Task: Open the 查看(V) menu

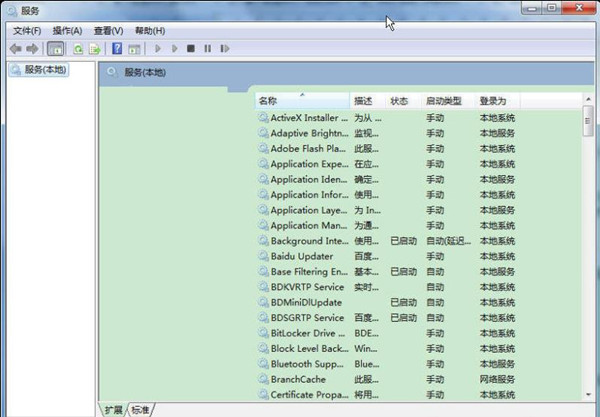Action: pyautogui.click(x=108, y=30)
